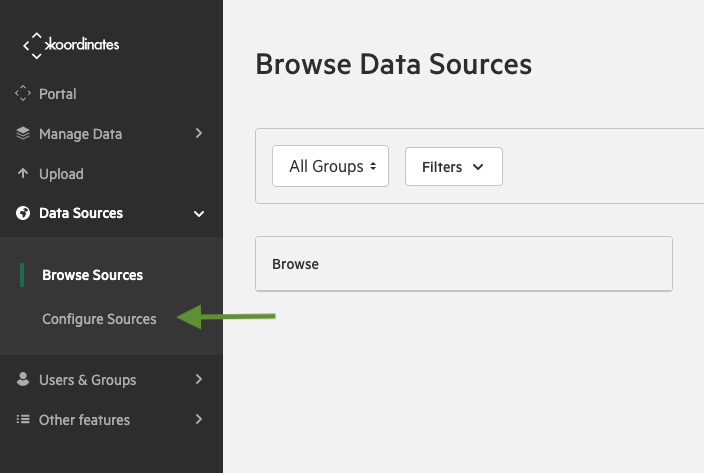The width and height of the screenshot is (704, 473).
Task: Click the Upload arrow icon
Action: click(x=23, y=173)
